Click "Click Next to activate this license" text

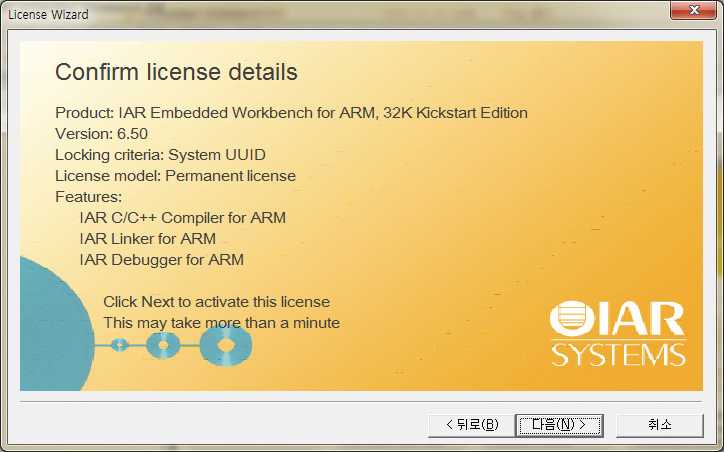(217, 302)
